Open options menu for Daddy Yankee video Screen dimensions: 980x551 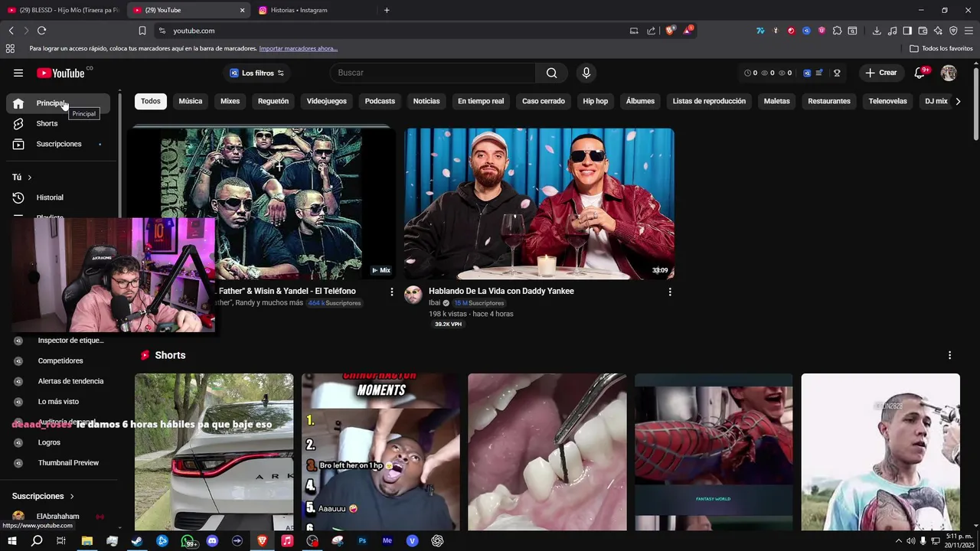(670, 292)
